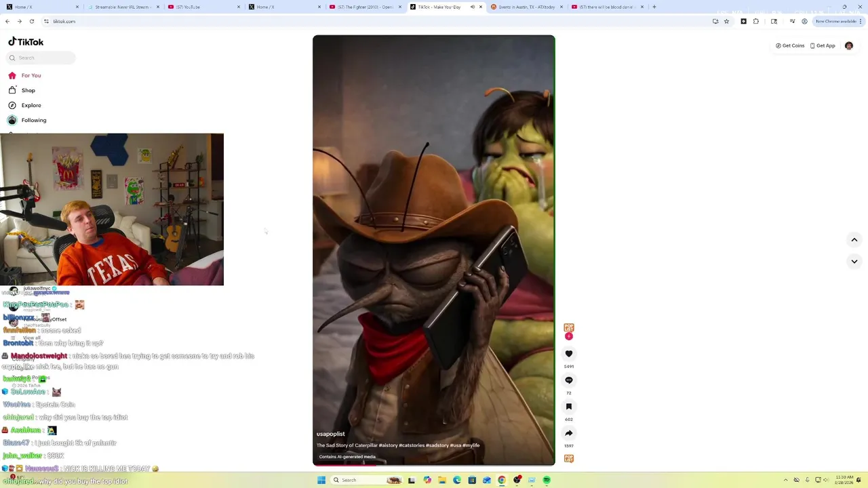This screenshot has width=868, height=488.
Task: Open Google Chrome from taskbar
Action: (x=502, y=480)
